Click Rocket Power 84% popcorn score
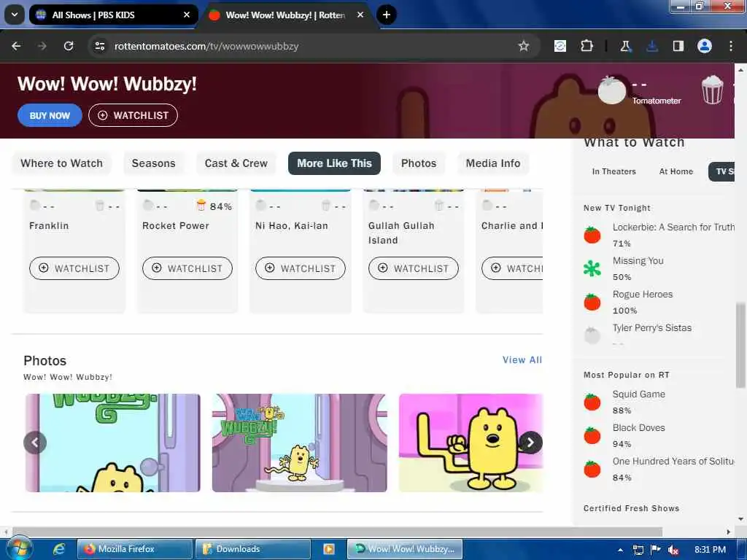This screenshot has height=560, width=747. (214, 206)
